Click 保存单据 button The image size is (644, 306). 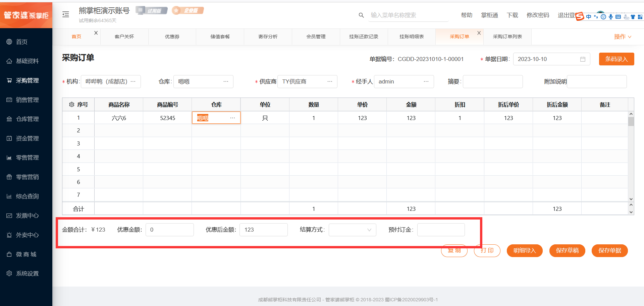point(610,251)
